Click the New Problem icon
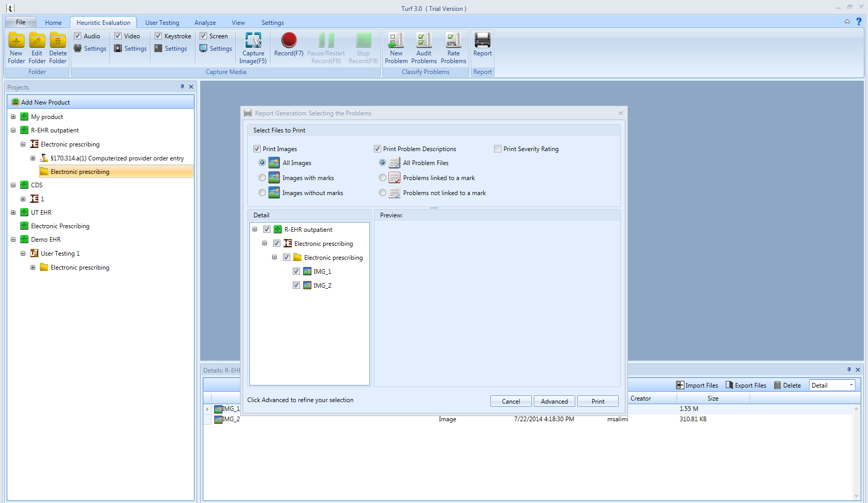This screenshot has width=868, height=503. [396, 40]
